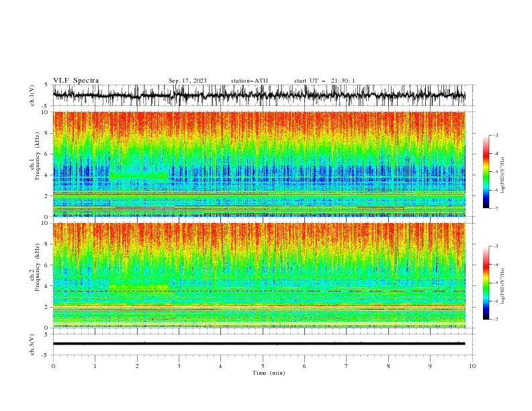532x411 pixels.
Task: Click tick label "10" on the Time (min) axis
Action: [x=472, y=366]
